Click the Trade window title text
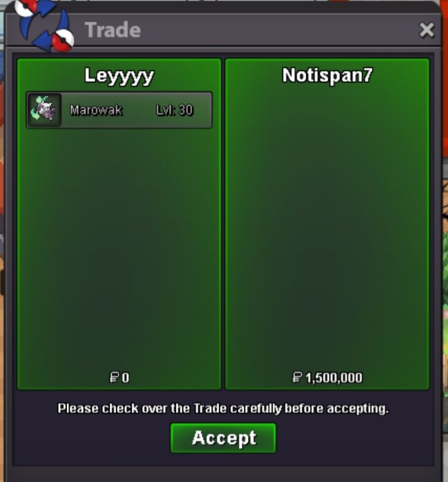This screenshot has width=448, height=482. pos(113,30)
